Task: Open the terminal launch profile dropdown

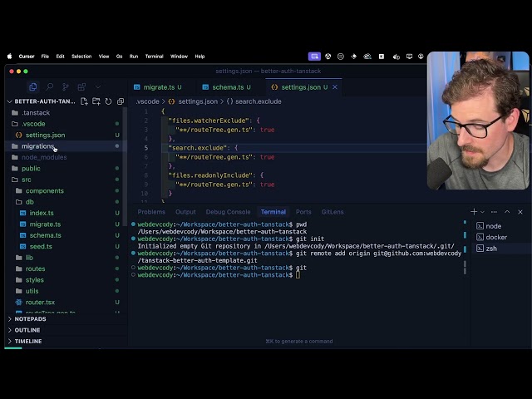Action: coord(482,212)
